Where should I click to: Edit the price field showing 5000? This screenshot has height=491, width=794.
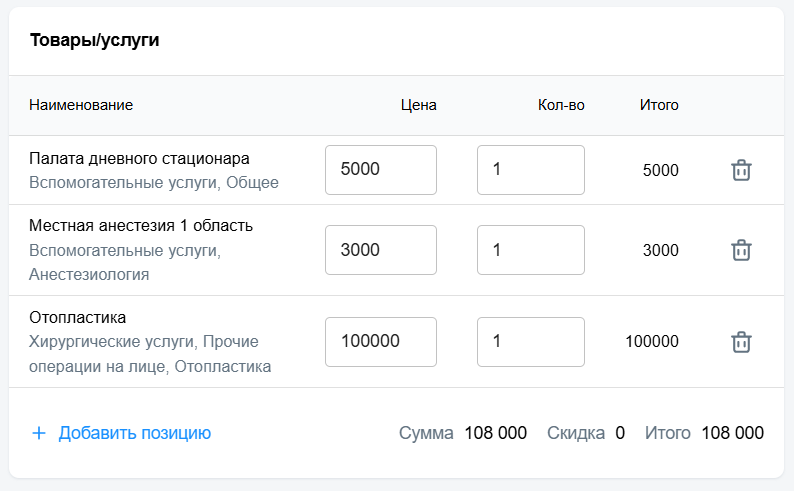click(381, 170)
